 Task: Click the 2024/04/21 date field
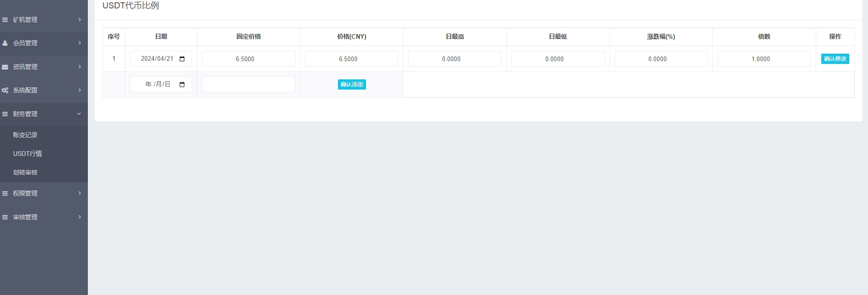click(161, 59)
